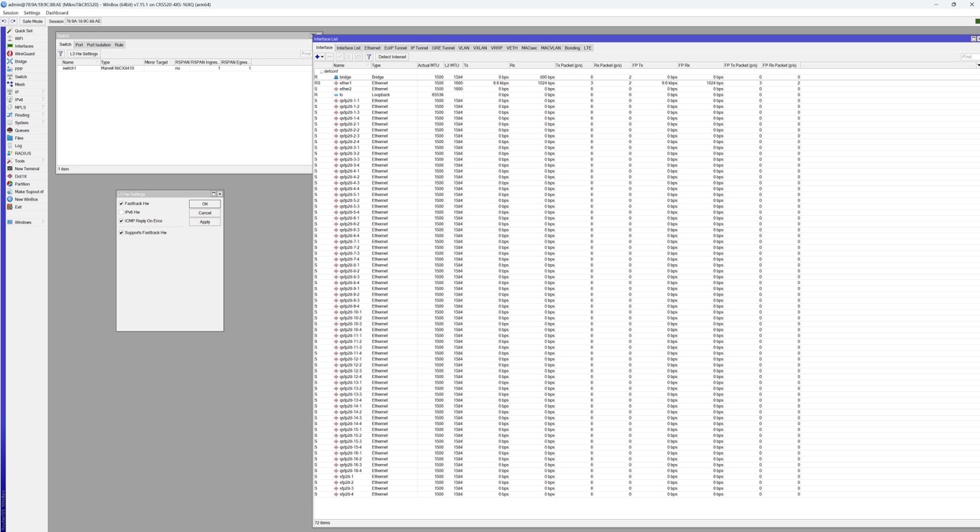Open WireGuard from the sidebar

[x=24, y=54]
